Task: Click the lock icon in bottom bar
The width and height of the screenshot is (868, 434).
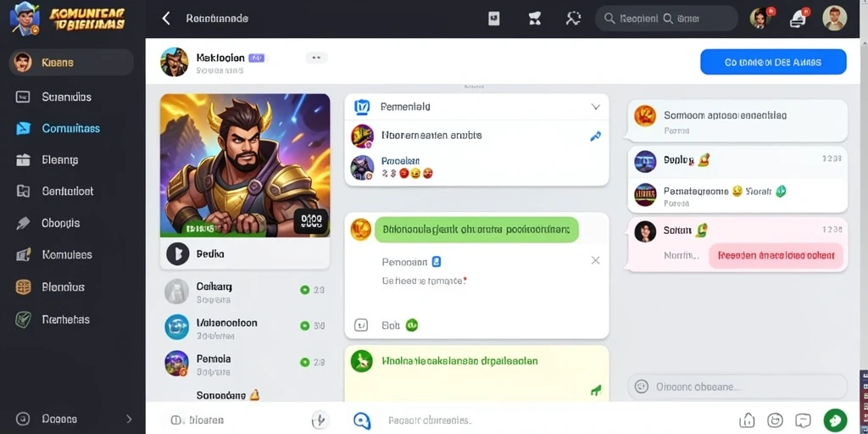Action: tap(748, 420)
